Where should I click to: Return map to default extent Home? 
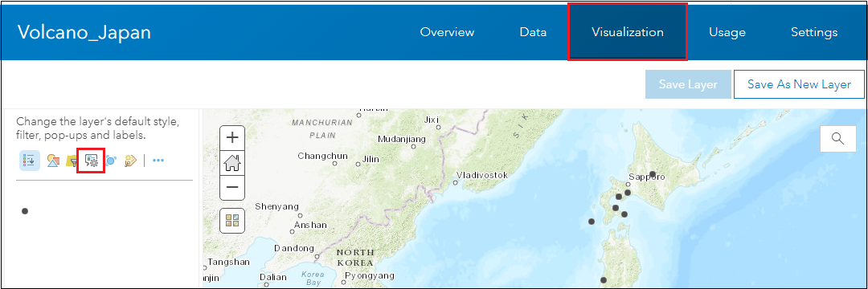click(x=232, y=163)
